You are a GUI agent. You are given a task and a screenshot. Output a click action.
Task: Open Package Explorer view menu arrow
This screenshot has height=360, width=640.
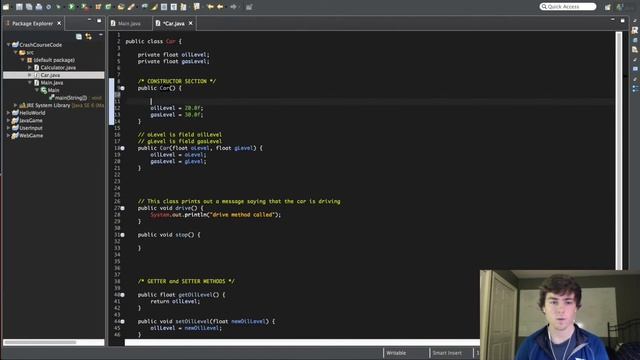pos(101,36)
